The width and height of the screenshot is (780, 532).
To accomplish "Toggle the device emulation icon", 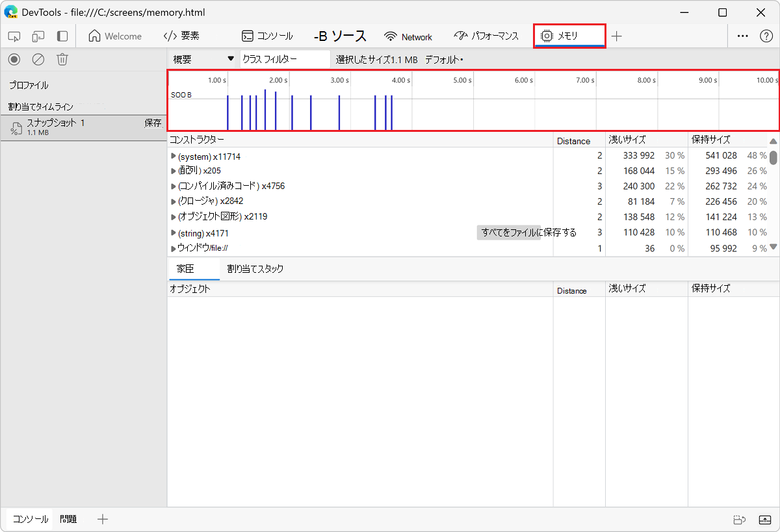I will click(38, 36).
